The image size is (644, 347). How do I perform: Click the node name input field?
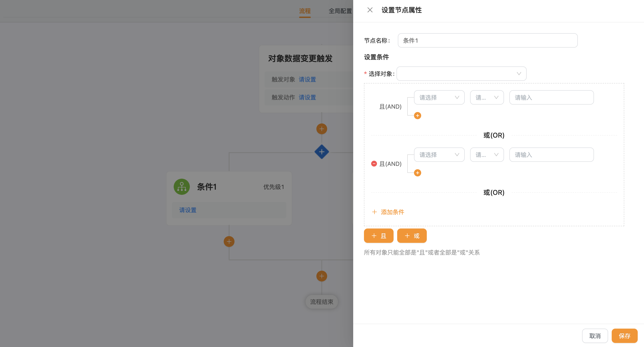488,40
